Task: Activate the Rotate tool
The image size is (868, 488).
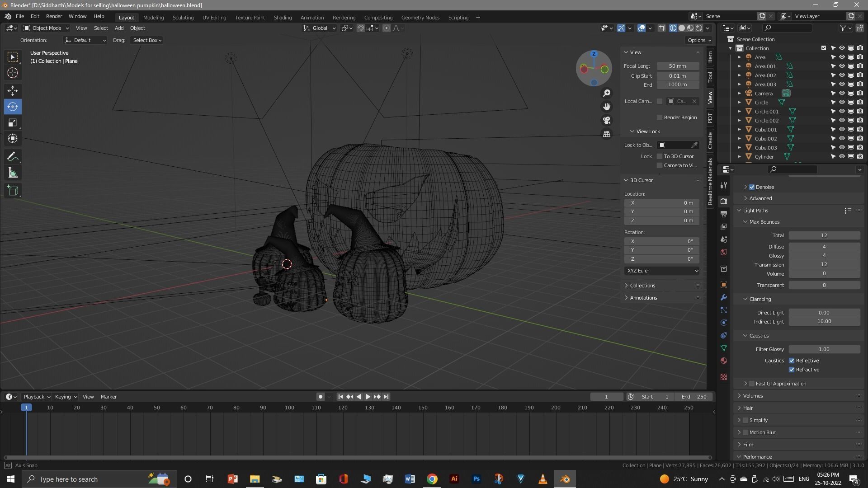Action: pyautogui.click(x=13, y=107)
